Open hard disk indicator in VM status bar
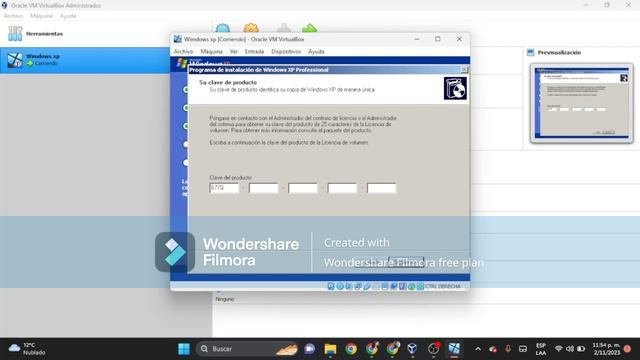 point(331,286)
